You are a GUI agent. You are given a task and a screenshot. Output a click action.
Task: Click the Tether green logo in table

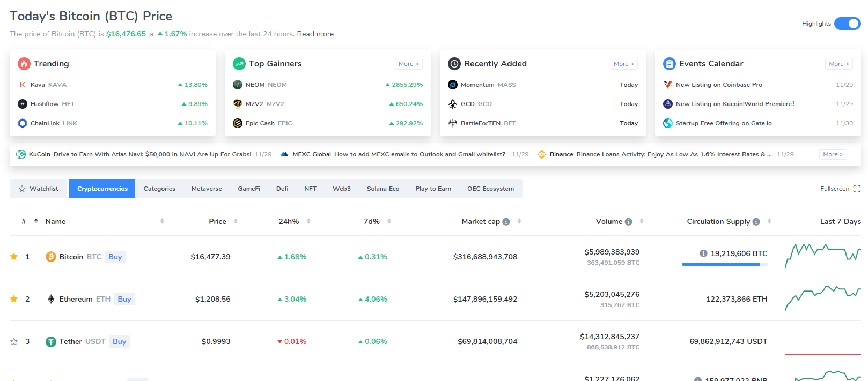(51, 341)
